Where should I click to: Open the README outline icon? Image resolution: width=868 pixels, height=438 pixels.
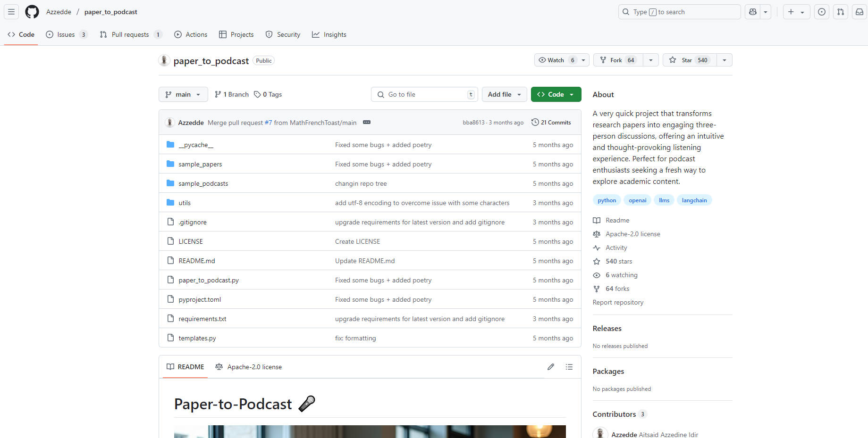[x=569, y=367]
